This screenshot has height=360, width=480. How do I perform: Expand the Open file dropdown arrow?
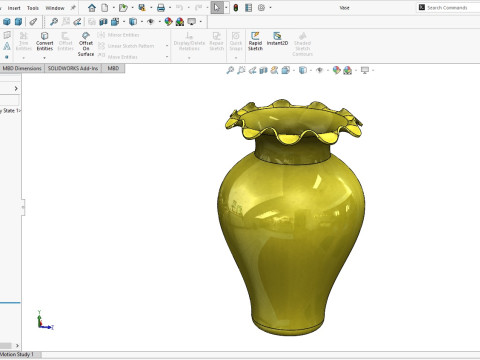[132, 8]
